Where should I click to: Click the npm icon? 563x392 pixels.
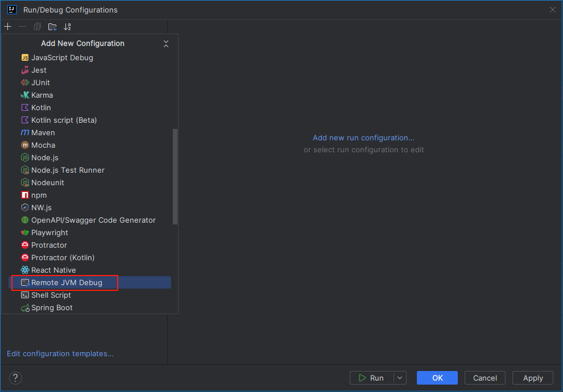(25, 195)
